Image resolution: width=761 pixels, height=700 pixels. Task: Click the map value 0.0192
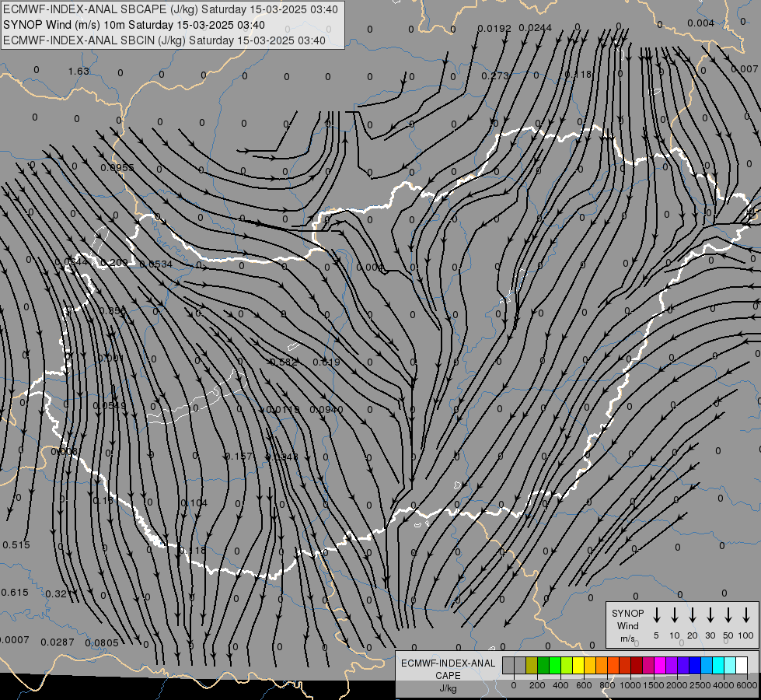[x=494, y=29]
